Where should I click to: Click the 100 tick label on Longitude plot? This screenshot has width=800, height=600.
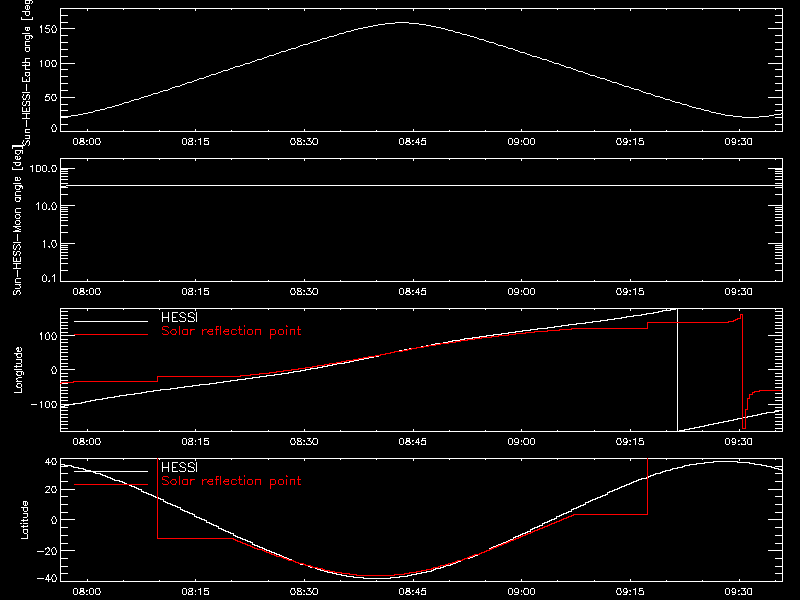click(48, 336)
